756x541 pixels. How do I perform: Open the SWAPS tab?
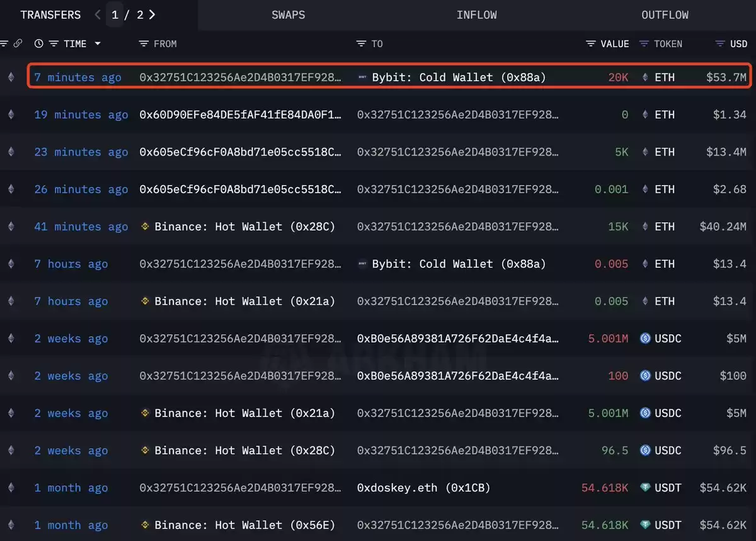[x=289, y=14]
